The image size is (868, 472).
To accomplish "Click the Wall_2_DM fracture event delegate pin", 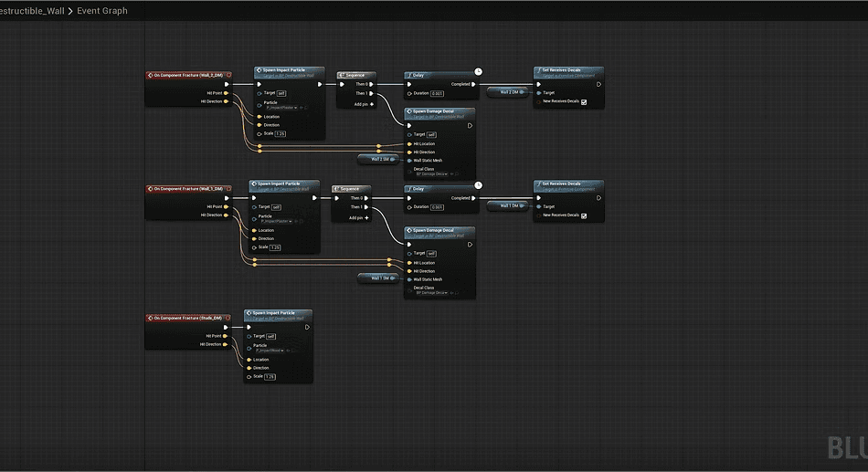I will 228,75.
